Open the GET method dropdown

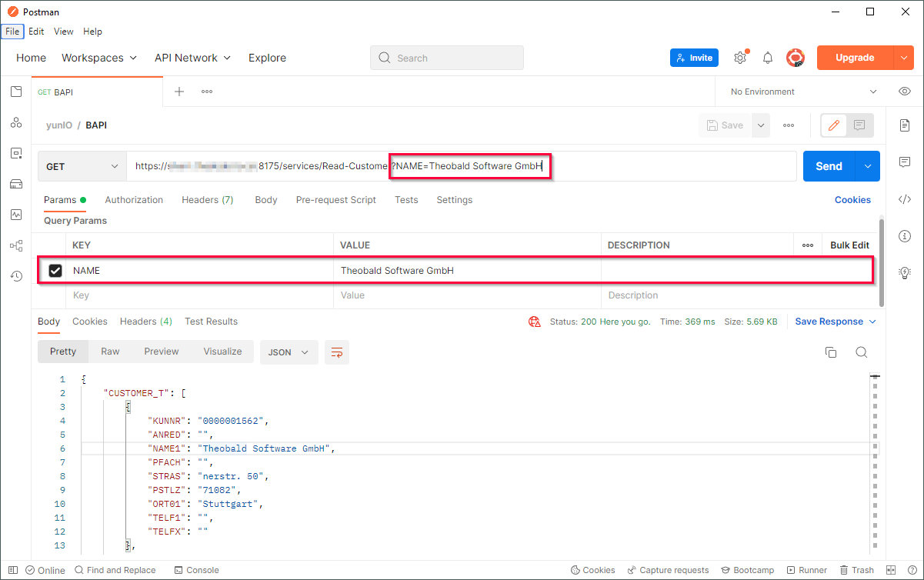tap(82, 166)
